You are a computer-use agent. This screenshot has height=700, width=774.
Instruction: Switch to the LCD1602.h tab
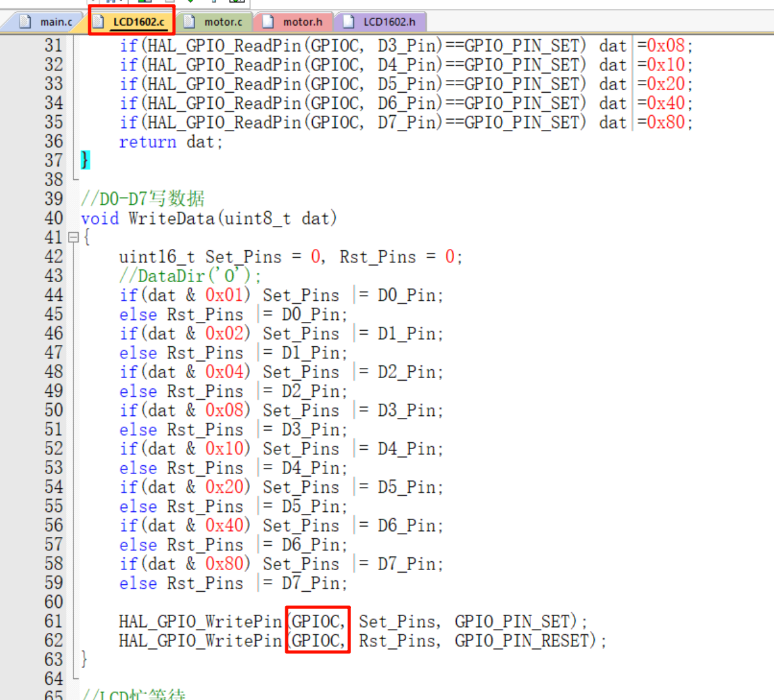pyautogui.click(x=389, y=21)
